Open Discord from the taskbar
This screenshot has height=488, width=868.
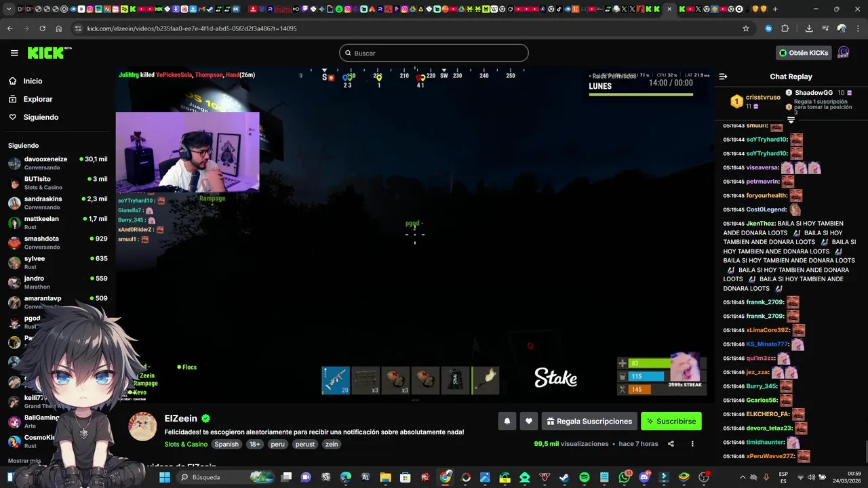point(644,477)
